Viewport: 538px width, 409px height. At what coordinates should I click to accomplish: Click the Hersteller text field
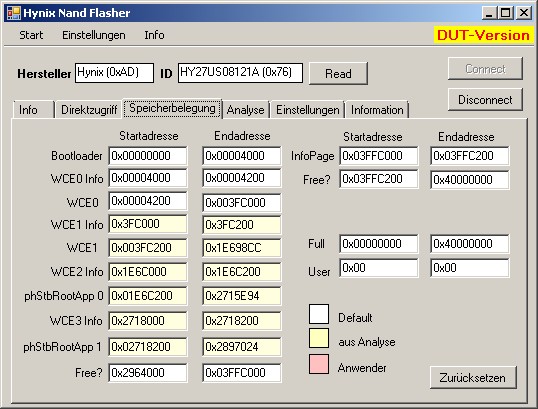[x=114, y=73]
